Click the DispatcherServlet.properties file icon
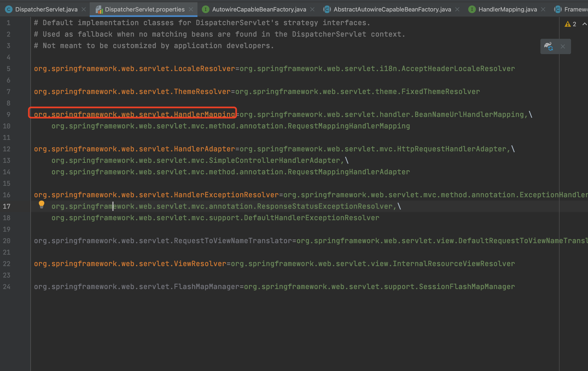 99,10
